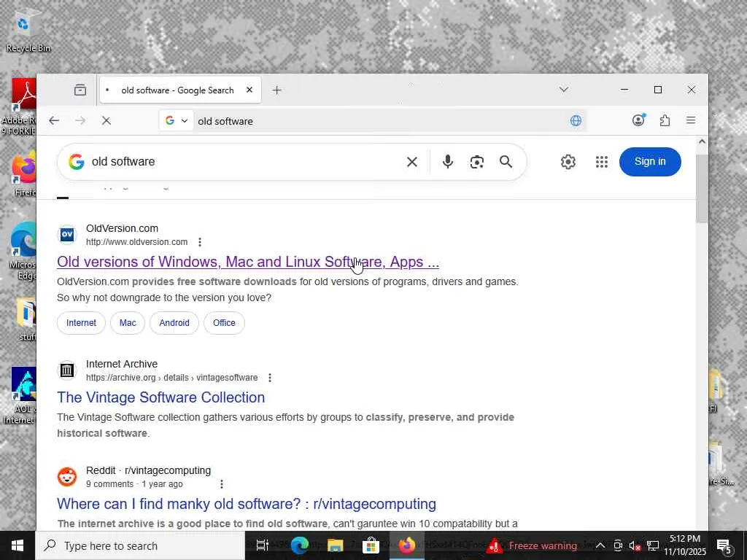Viewport: 747px width, 560px height.
Task: Clear the Google search box with the X
Action: (412, 162)
